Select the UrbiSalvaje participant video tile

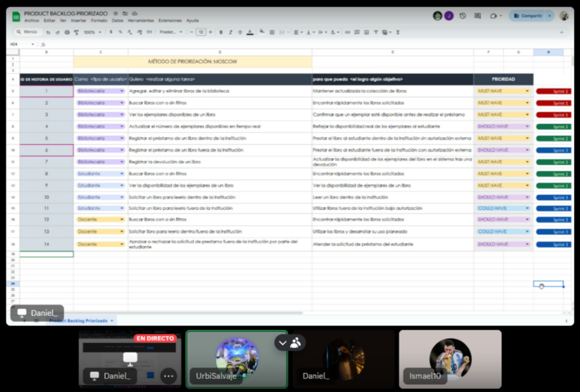click(x=237, y=359)
